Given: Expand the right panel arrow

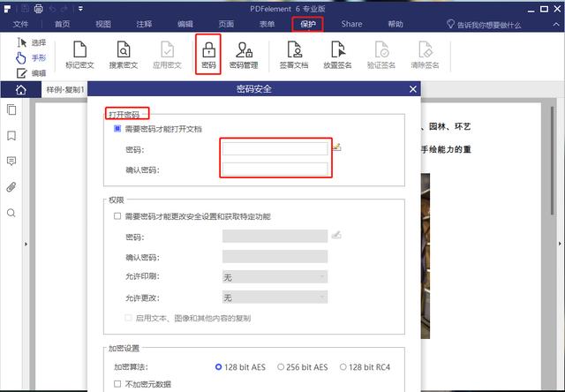Looking at the screenshot, I should click(560, 244).
